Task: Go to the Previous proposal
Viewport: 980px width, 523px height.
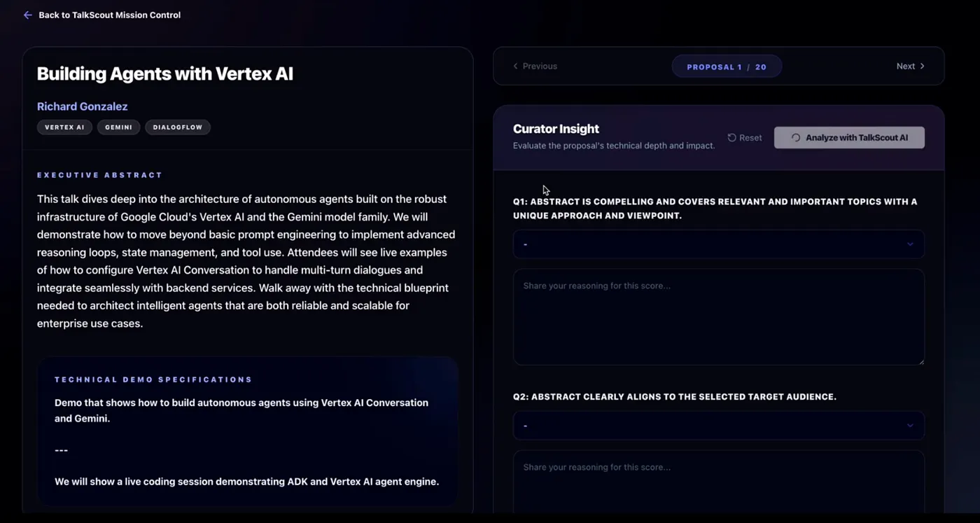Action: [535, 66]
